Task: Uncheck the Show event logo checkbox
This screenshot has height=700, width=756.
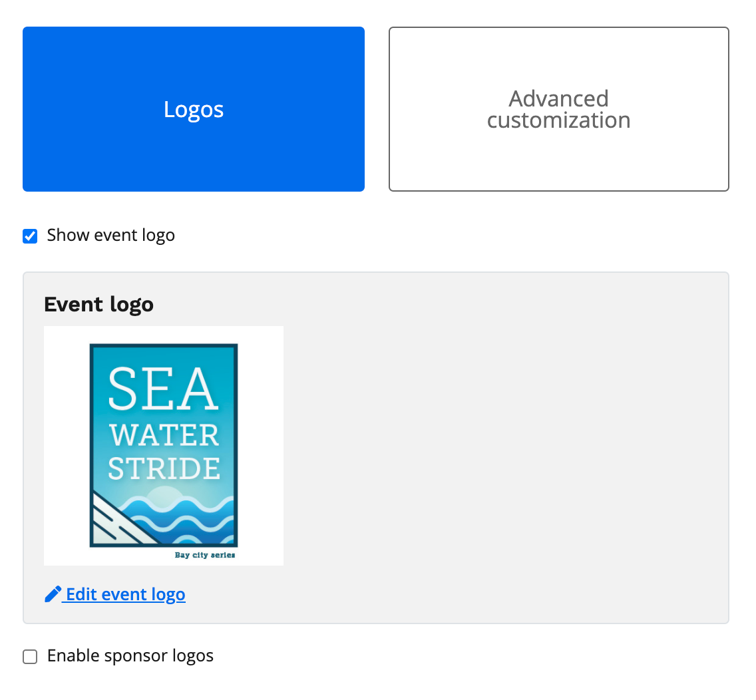Action: pyautogui.click(x=30, y=236)
